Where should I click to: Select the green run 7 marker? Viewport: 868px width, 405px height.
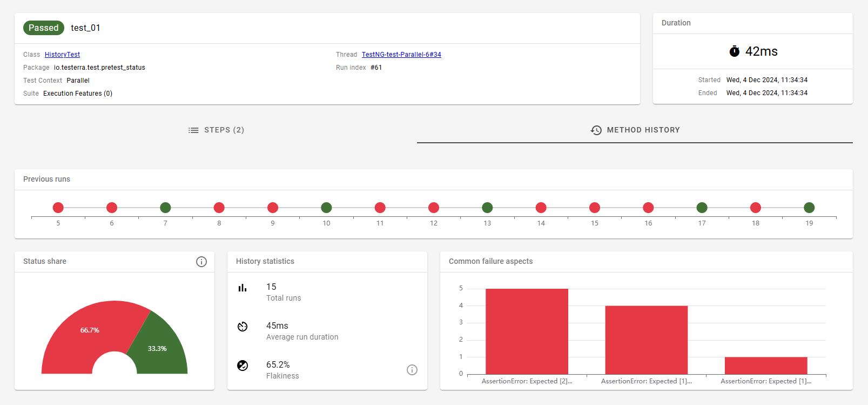pyautogui.click(x=165, y=208)
